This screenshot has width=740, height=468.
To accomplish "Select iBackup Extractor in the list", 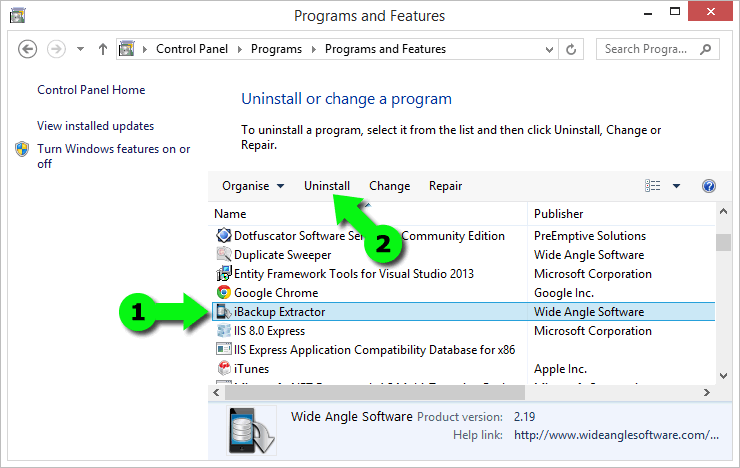I will coord(463,312).
